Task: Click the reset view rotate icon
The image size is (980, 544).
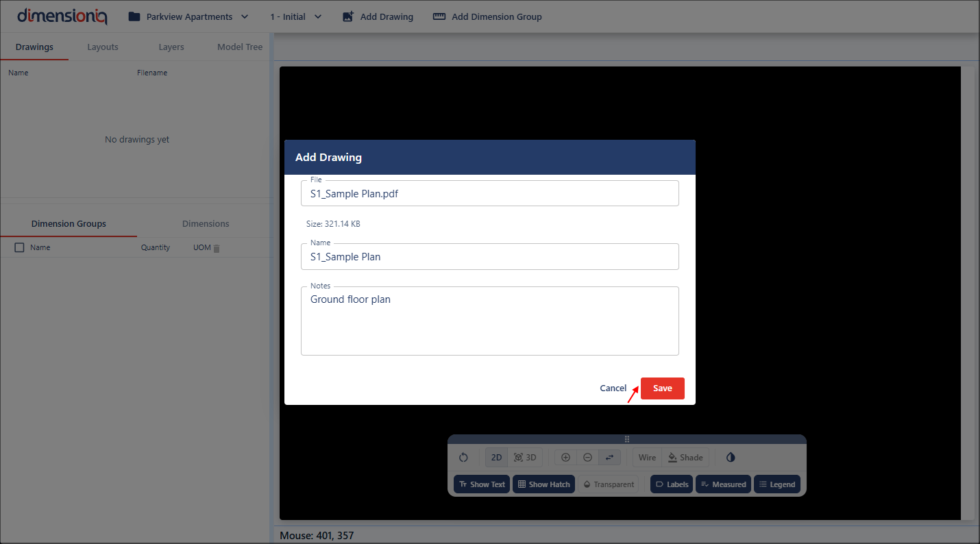Action: click(x=463, y=458)
